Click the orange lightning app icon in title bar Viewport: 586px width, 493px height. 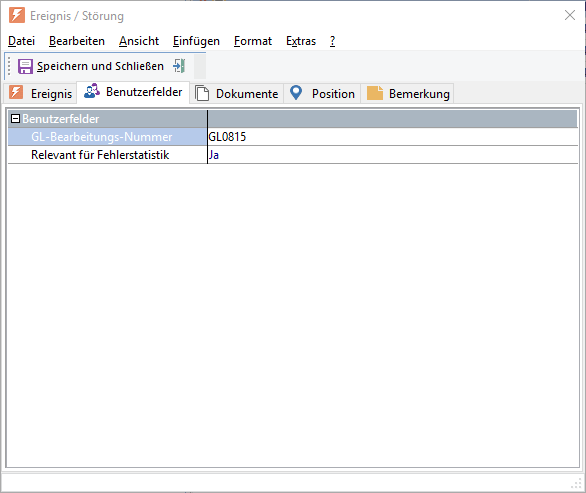[17, 15]
